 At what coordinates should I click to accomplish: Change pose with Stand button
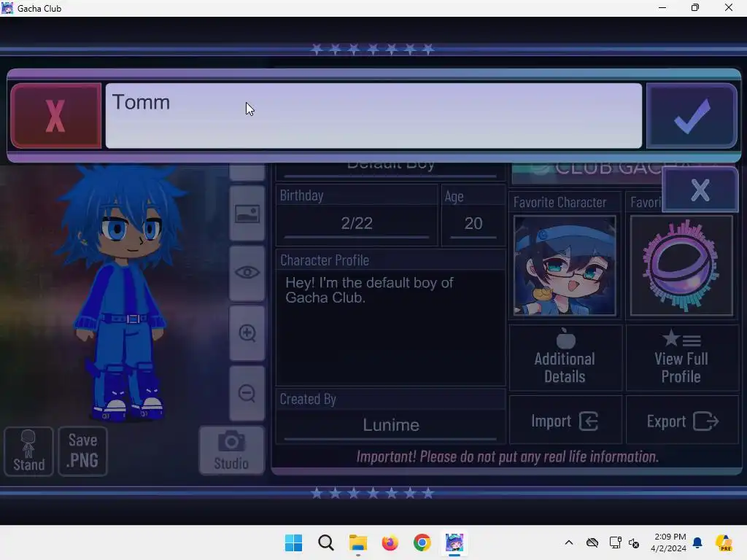[x=28, y=451]
